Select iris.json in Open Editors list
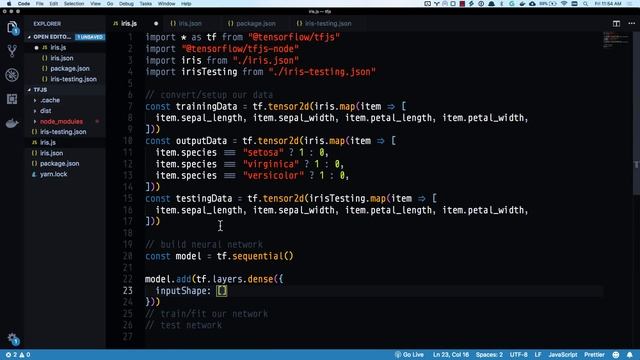 click(62, 58)
